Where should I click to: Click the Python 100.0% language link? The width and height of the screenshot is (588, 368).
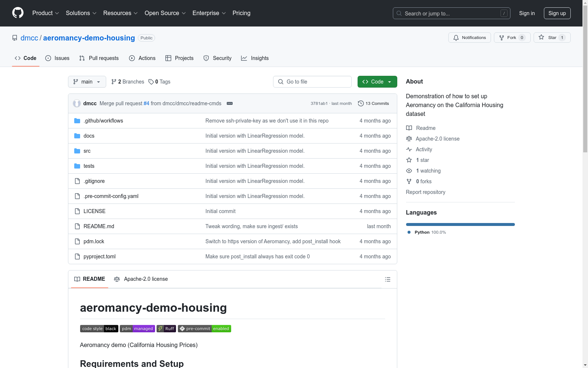[x=427, y=232]
